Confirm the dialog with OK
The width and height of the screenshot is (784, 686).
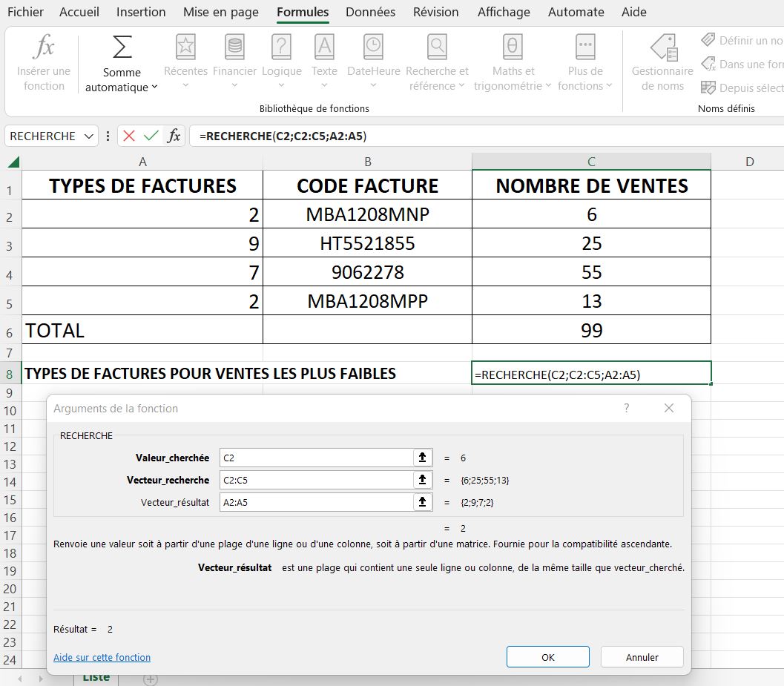[x=547, y=656]
